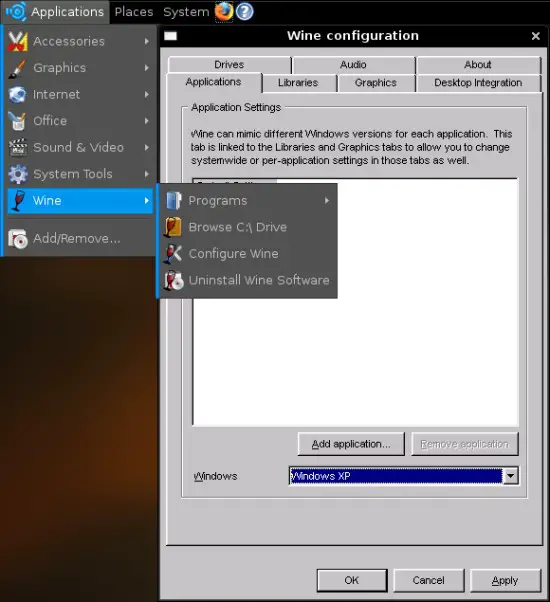Expand the Wine submenu arrow
The height and width of the screenshot is (602, 550).
click(x=147, y=200)
